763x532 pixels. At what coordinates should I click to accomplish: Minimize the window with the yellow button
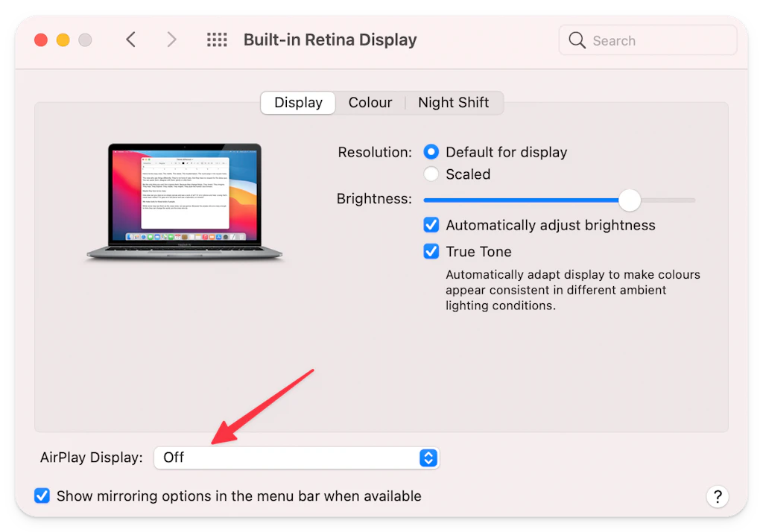[63, 40]
